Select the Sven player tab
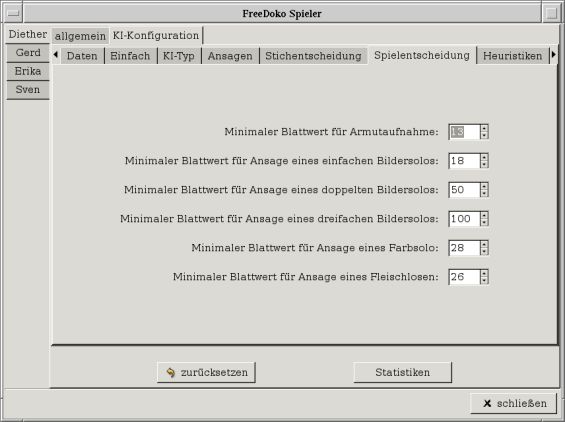The image size is (565, 422). (x=28, y=90)
